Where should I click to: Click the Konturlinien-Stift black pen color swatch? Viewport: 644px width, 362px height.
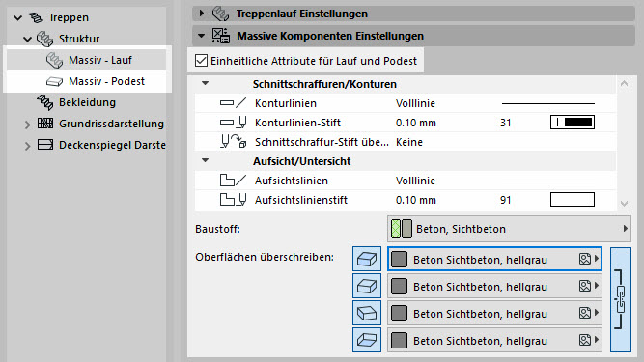(x=573, y=123)
